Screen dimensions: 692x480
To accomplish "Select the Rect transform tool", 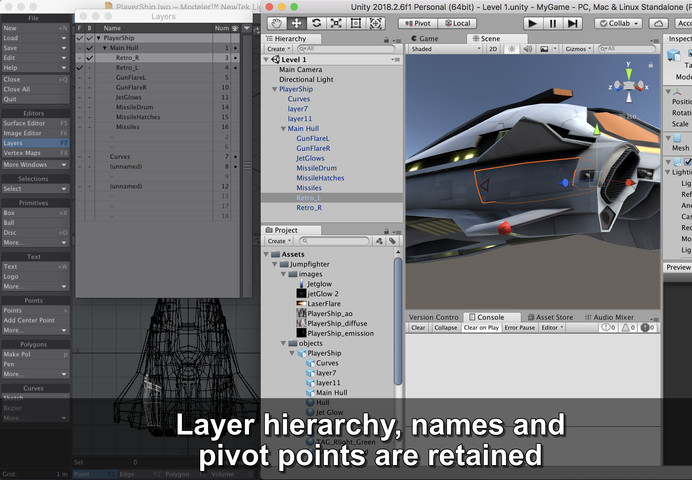I will (x=356, y=23).
